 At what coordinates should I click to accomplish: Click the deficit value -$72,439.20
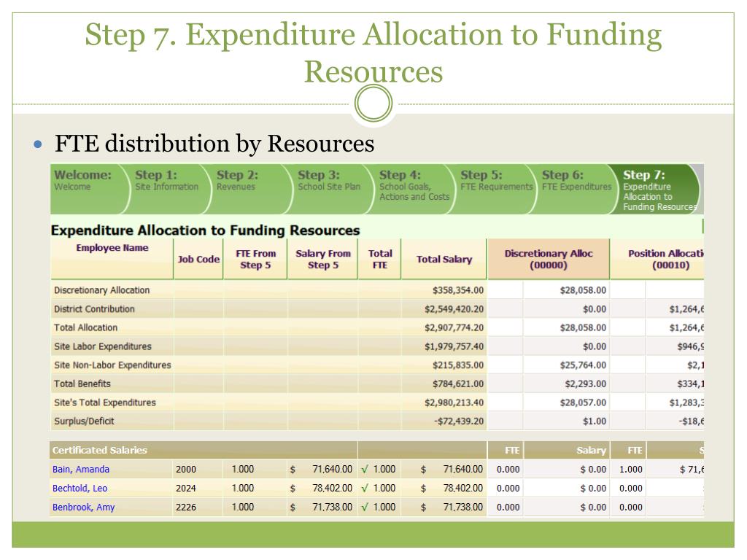(x=459, y=421)
